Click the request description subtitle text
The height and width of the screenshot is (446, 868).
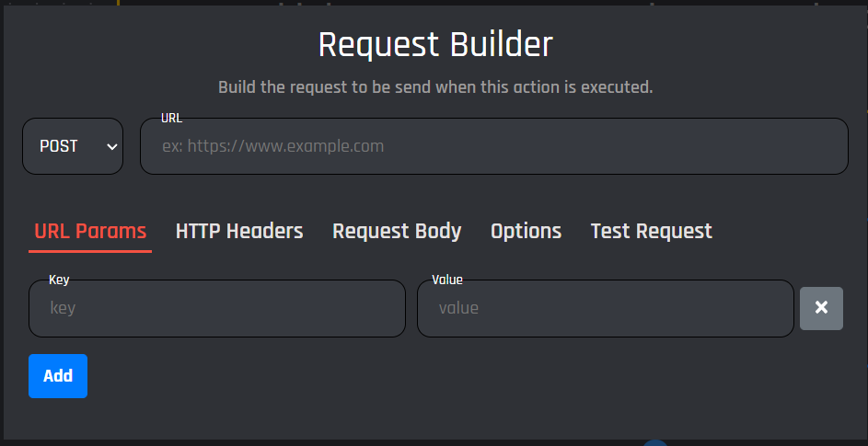[x=435, y=88]
